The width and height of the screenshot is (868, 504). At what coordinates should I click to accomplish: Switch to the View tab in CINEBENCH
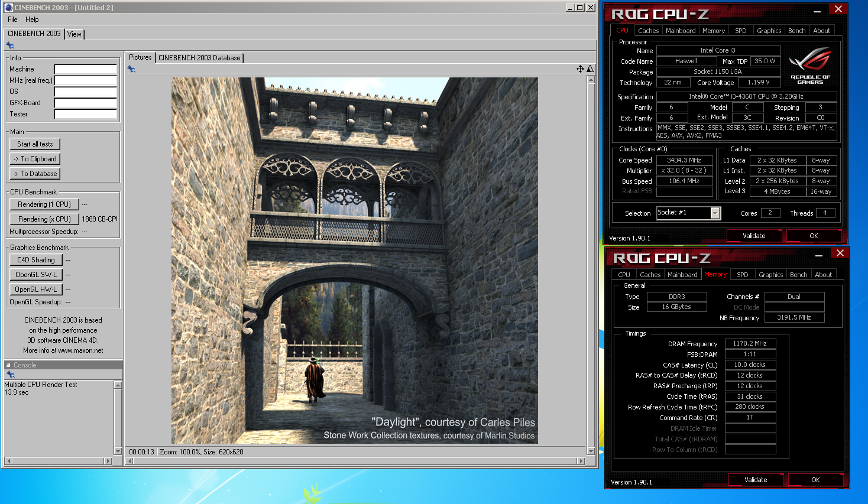75,34
